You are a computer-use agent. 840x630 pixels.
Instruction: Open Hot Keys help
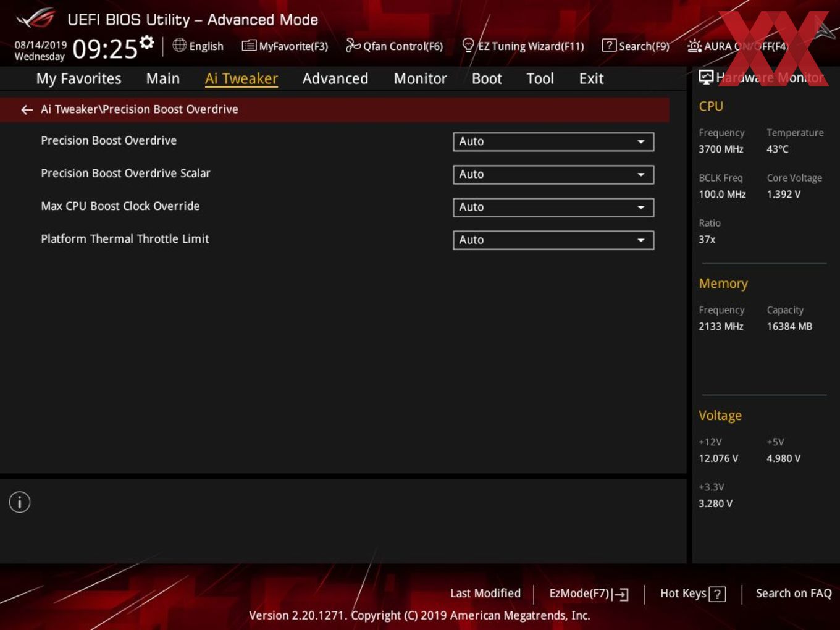click(x=692, y=594)
